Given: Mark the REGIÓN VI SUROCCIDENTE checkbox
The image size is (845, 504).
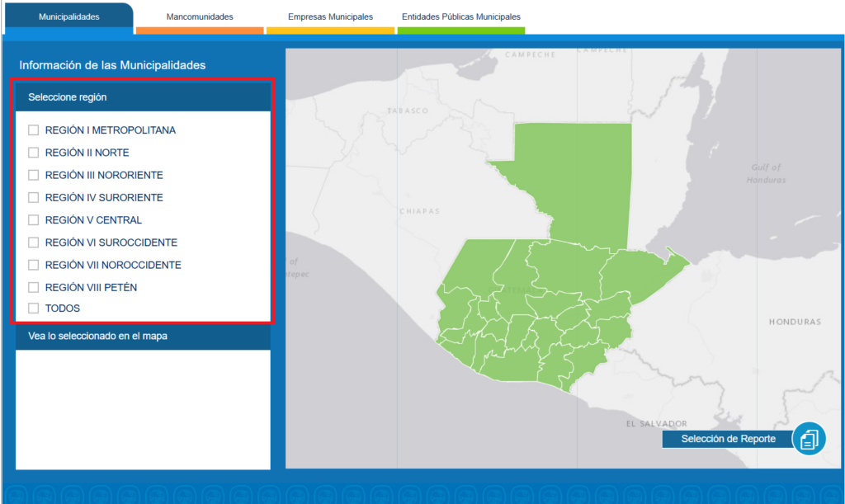Looking at the screenshot, I should pyautogui.click(x=34, y=243).
